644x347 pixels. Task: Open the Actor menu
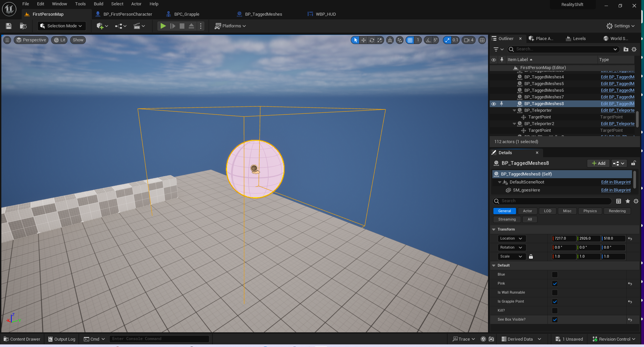136,4
